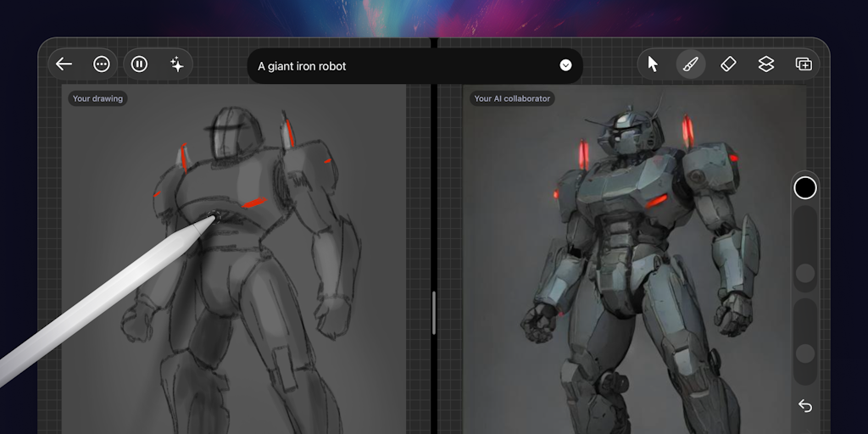Open the black color swatch
This screenshot has height=434, width=868.
click(804, 187)
